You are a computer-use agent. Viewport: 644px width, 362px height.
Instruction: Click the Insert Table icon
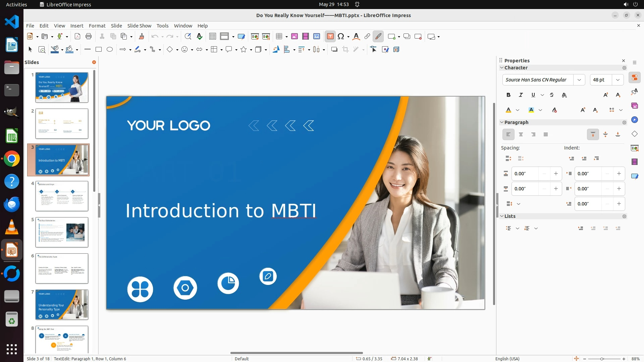pyautogui.click(x=279, y=37)
